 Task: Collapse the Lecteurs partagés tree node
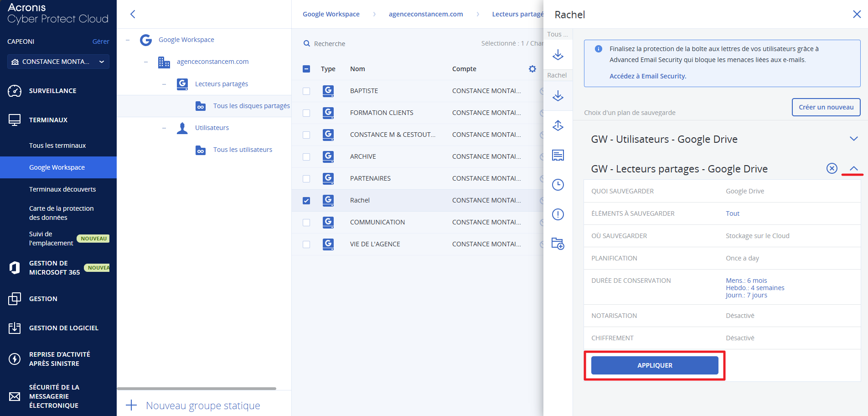[164, 84]
